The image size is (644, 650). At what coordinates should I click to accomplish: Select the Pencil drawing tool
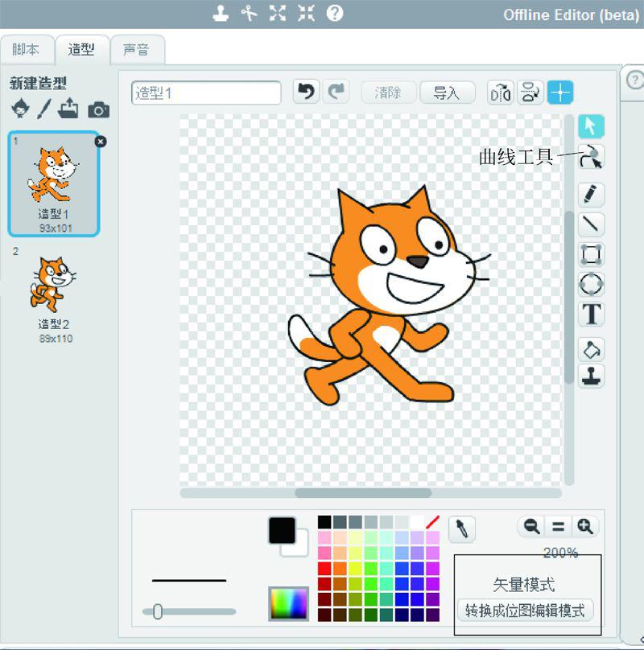point(592,194)
